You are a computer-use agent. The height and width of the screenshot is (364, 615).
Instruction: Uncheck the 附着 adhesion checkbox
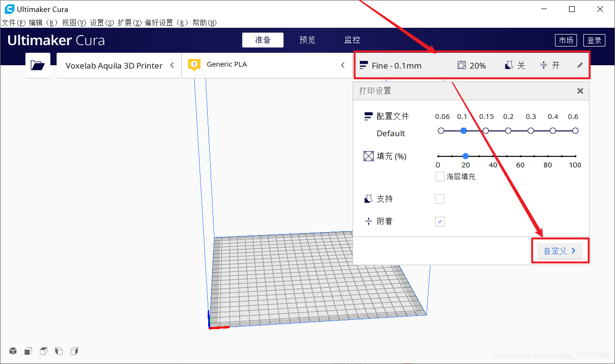(x=440, y=221)
